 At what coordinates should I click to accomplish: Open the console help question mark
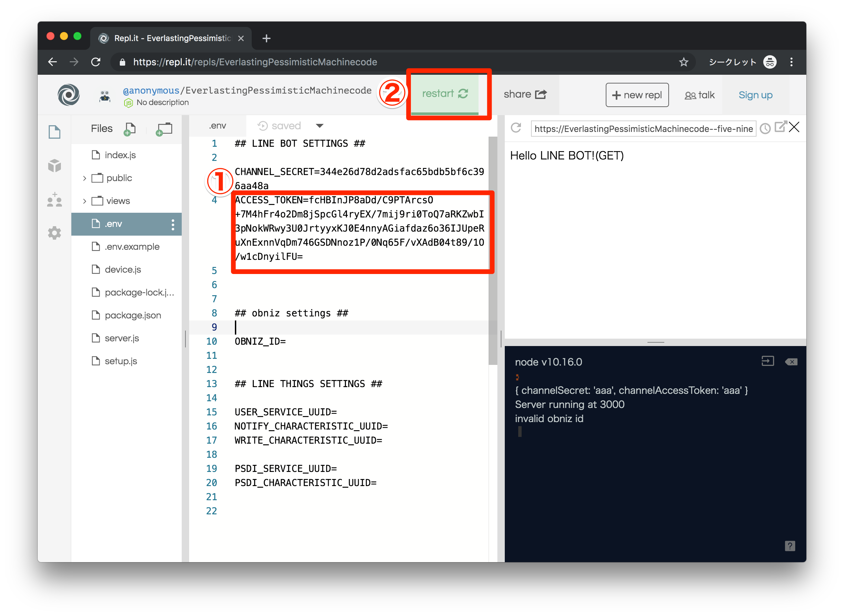pyautogui.click(x=790, y=546)
